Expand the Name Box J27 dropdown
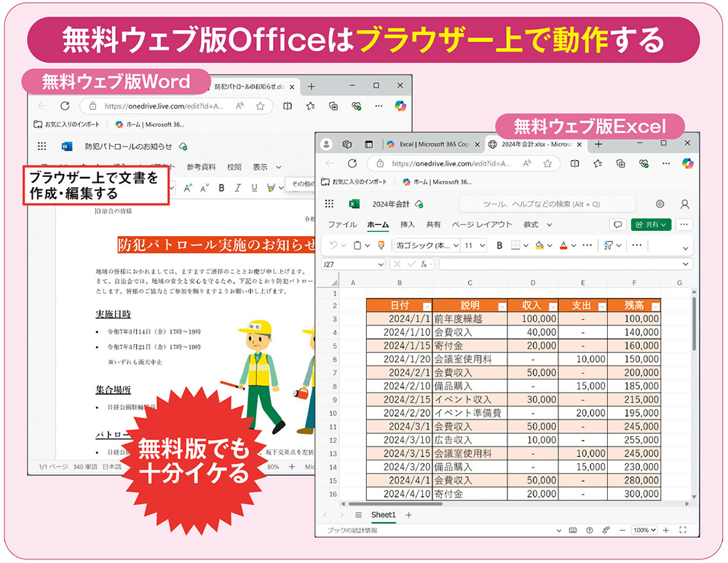728x563 pixels. (381, 264)
